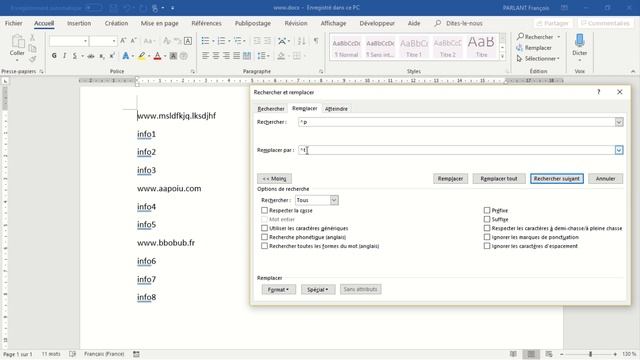Align text right
The image size is (640, 360).
pyautogui.click(x=226, y=56)
